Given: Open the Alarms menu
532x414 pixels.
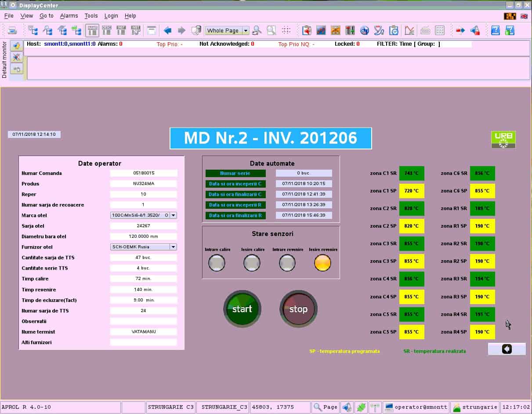Looking at the screenshot, I should (69, 16).
